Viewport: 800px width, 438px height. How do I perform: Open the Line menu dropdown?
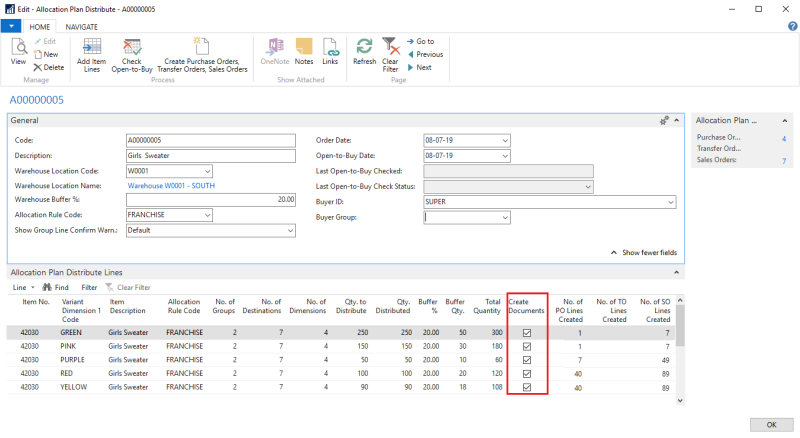(23, 287)
